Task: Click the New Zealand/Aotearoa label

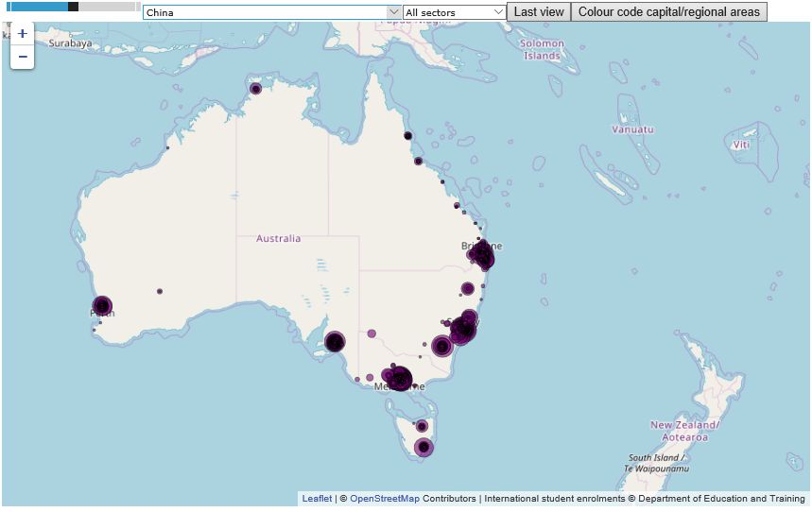Action: point(684,431)
